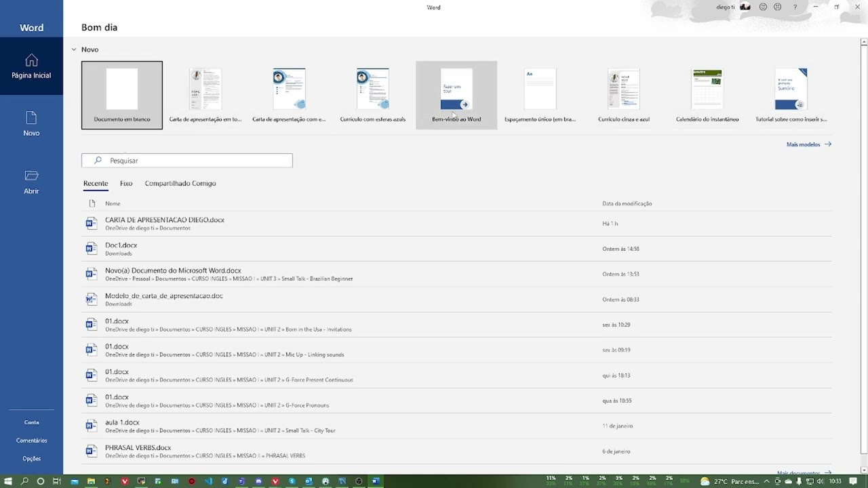Click the Word icon beside PHRASAL VERBS.docx
The width and height of the screenshot is (868, 488).
91,451
